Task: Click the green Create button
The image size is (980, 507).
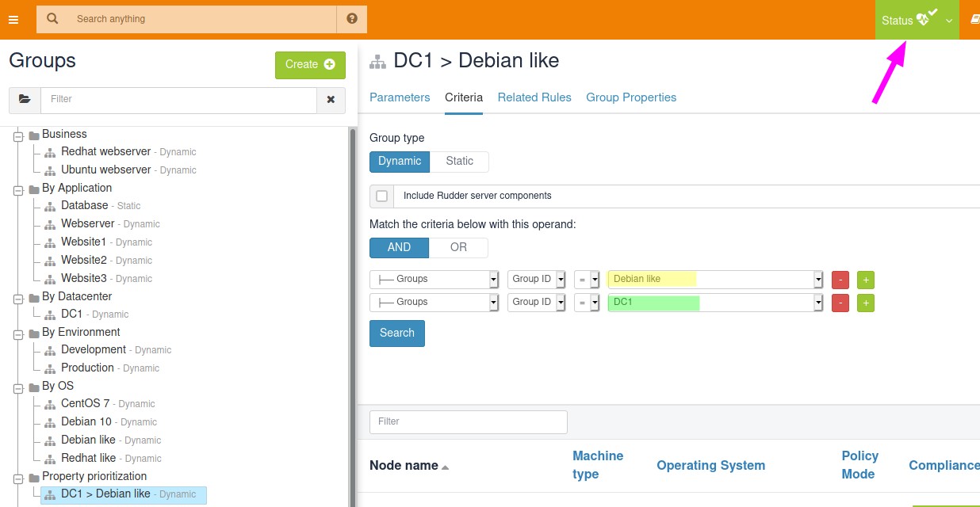Action: [310, 65]
